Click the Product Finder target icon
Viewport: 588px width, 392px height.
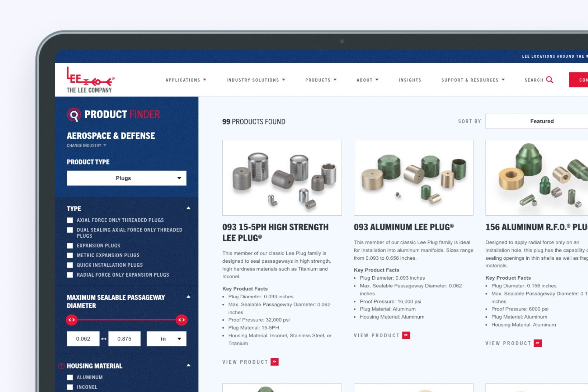[x=74, y=115]
